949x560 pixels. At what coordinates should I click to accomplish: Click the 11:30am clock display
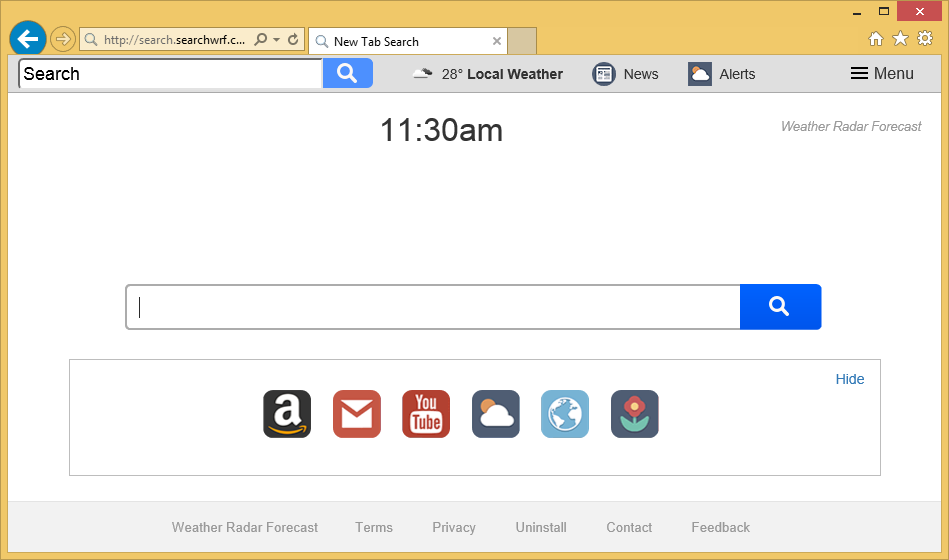tap(441, 130)
